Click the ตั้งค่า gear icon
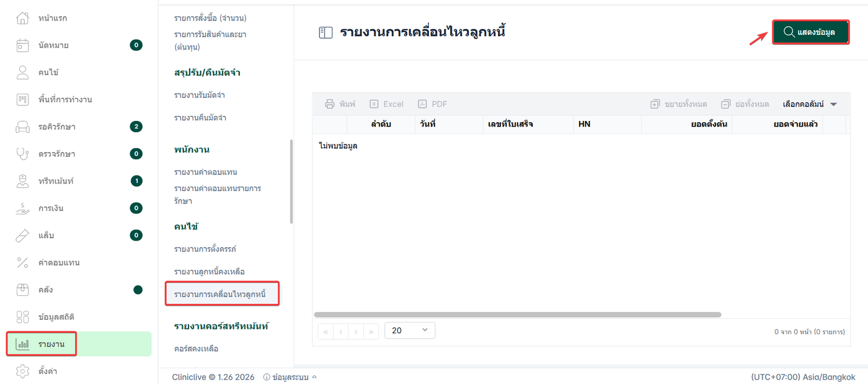The height and width of the screenshot is (384, 868). point(22,371)
